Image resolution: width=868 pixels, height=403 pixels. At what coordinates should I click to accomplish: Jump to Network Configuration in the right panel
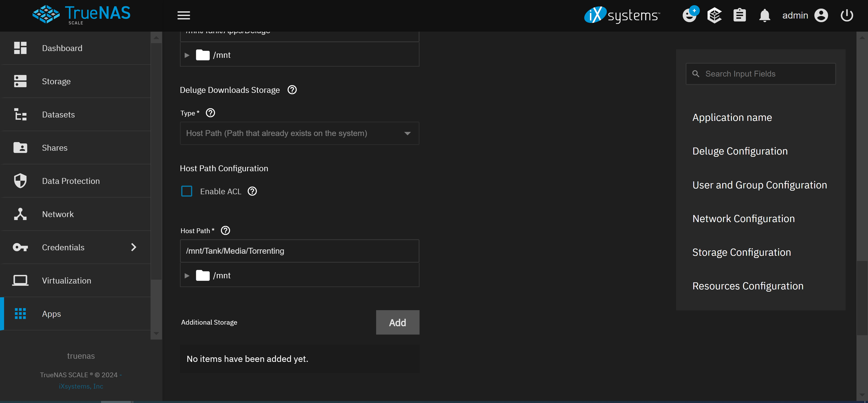coord(743,218)
